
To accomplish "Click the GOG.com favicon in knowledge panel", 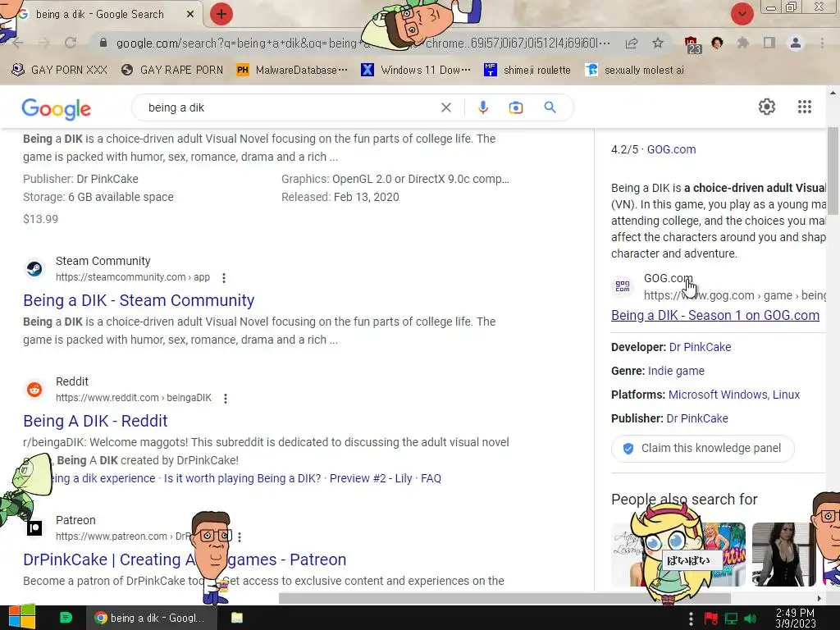I will tap(623, 286).
